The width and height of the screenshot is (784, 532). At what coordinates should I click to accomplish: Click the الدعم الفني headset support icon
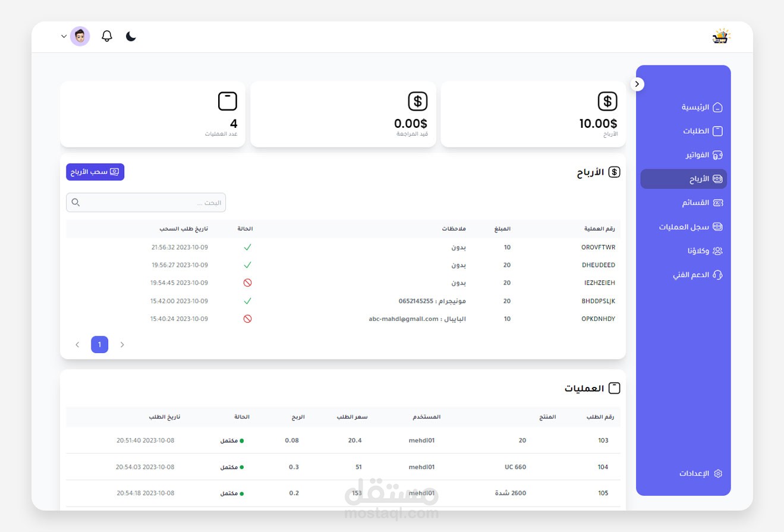pyautogui.click(x=717, y=275)
